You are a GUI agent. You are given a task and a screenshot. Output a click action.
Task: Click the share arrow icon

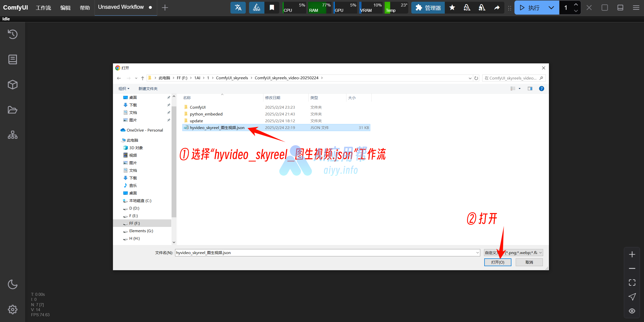[497, 8]
